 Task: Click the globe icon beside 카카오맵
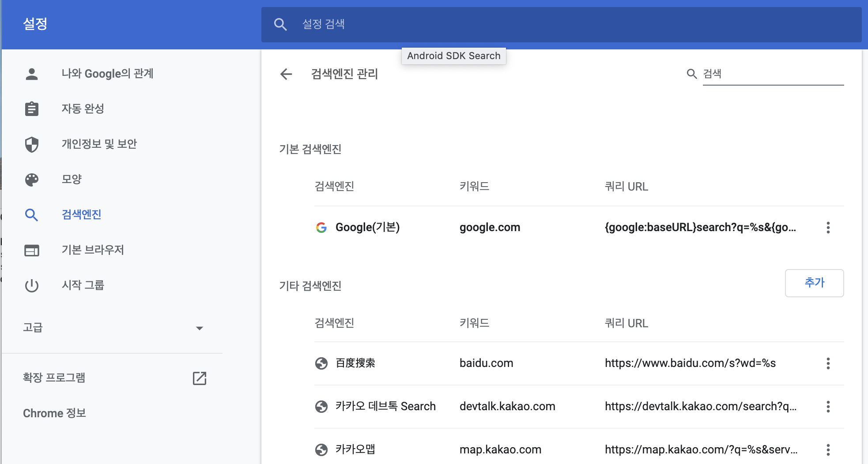[x=321, y=450]
